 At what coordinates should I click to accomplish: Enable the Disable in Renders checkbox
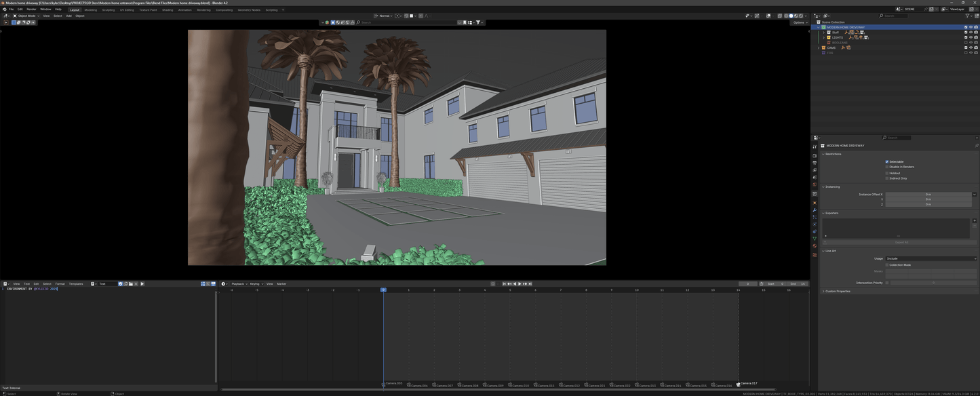tap(886, 167)
